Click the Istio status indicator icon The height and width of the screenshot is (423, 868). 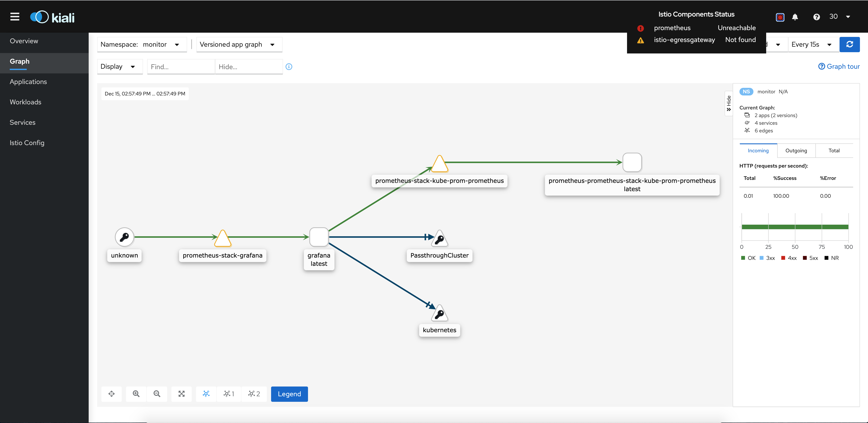coord(780,17)
